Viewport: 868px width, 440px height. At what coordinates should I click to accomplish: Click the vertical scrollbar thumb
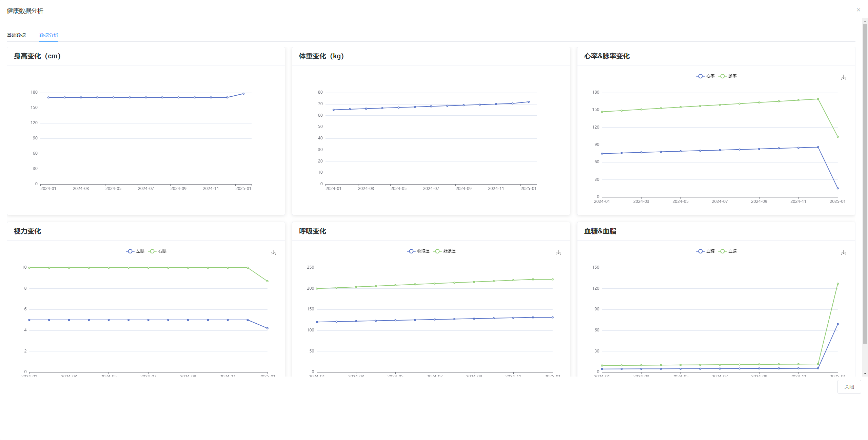click(x=865, y=183)
